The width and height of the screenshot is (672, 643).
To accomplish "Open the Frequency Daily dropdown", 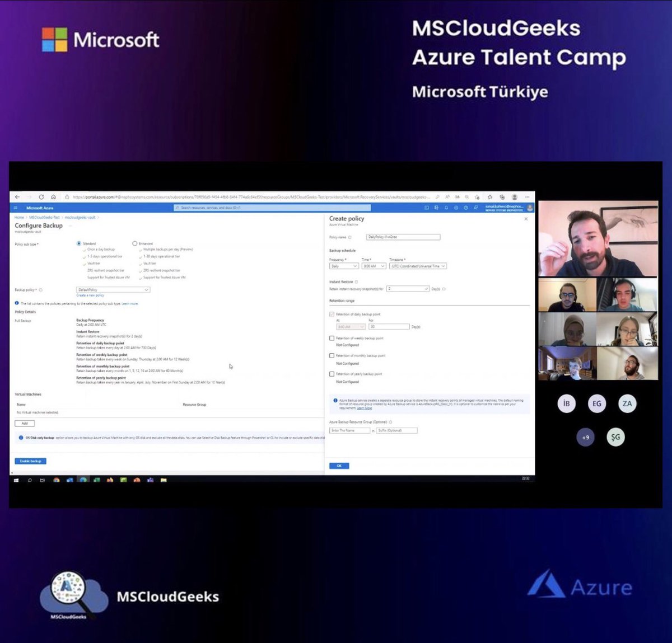I will pos(344,266).
